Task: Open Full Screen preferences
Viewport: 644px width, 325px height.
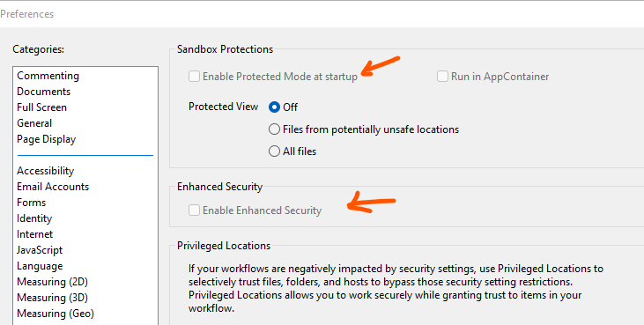Action: click(x=42, y=107)
